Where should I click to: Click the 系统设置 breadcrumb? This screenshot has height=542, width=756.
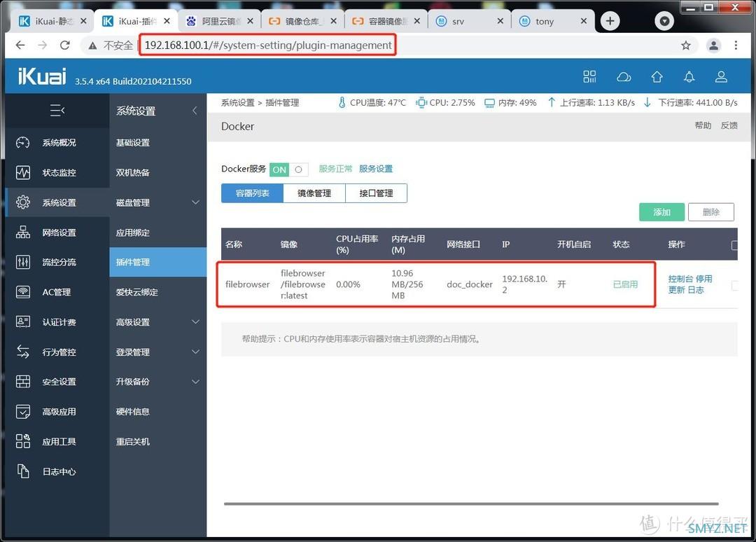point(238,103)
